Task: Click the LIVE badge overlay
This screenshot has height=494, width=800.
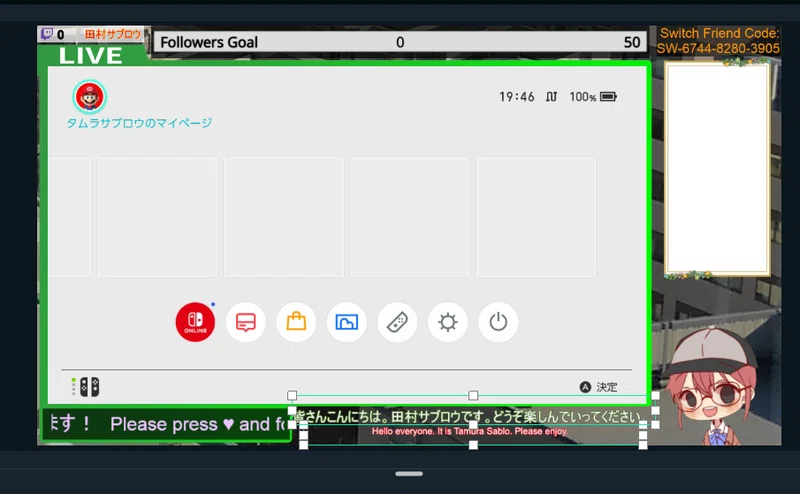Action: [x=90, y=56]
